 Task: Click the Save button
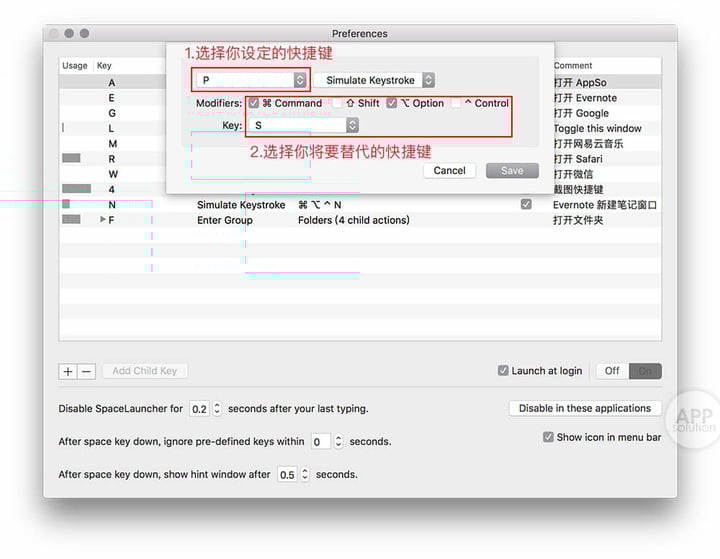point(512,170)
